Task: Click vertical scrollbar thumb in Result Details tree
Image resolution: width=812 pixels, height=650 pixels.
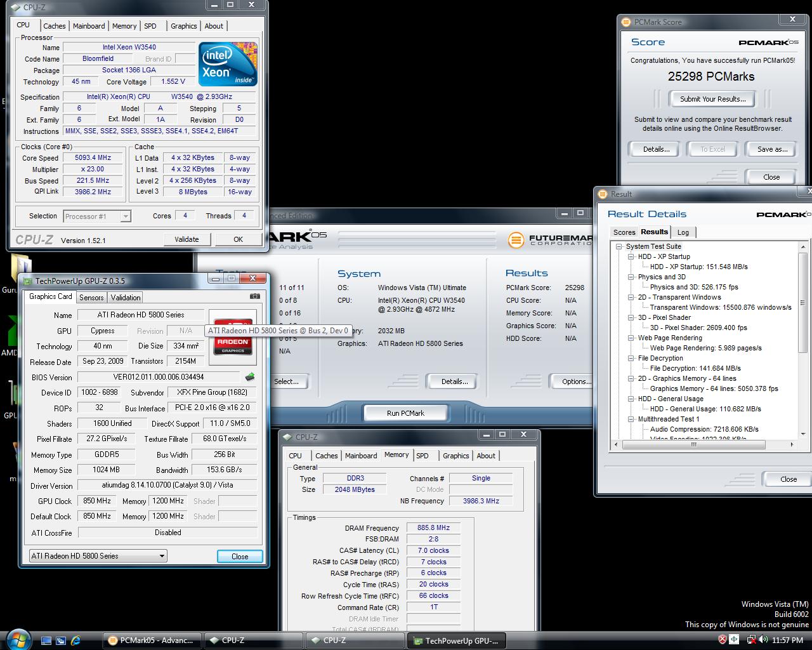Action: (802, 302)
